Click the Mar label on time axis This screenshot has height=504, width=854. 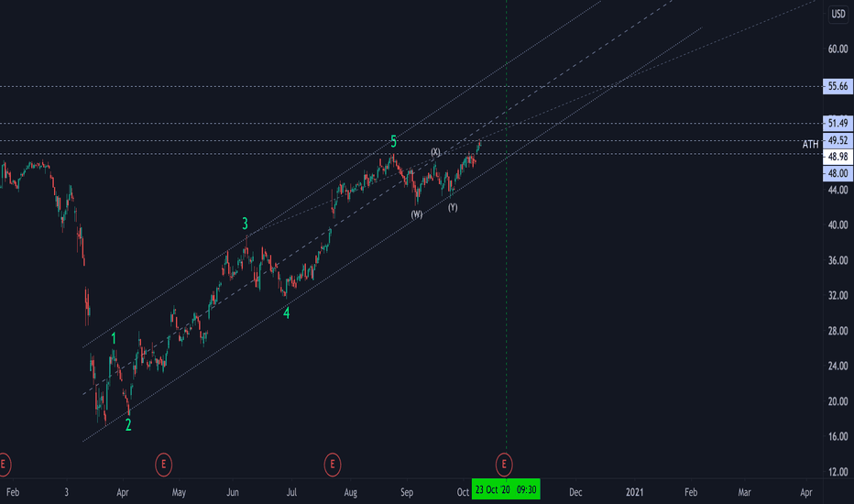(744, 493)
